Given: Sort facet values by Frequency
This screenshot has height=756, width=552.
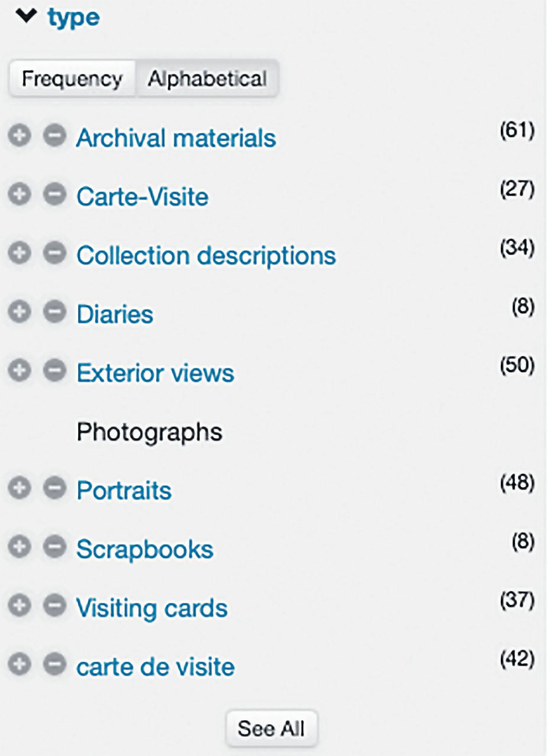Looking at the screenshot, I should [x=72, y=79].
